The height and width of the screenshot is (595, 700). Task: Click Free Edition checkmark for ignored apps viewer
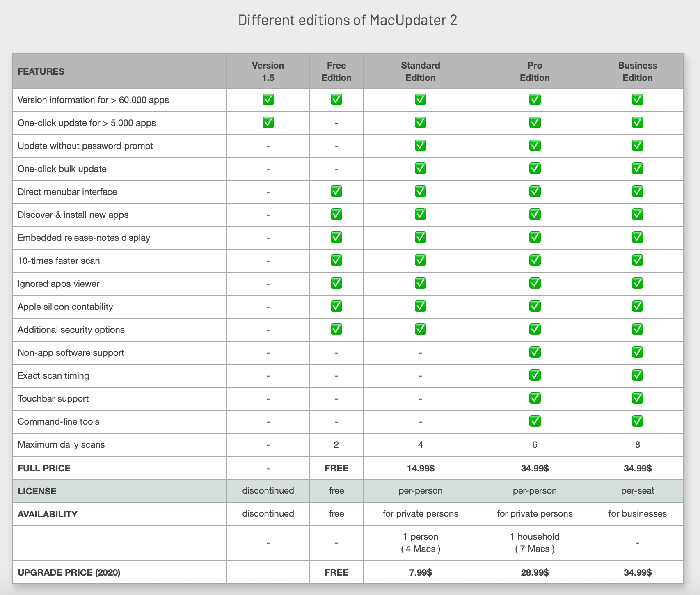[x=336, y=284]
